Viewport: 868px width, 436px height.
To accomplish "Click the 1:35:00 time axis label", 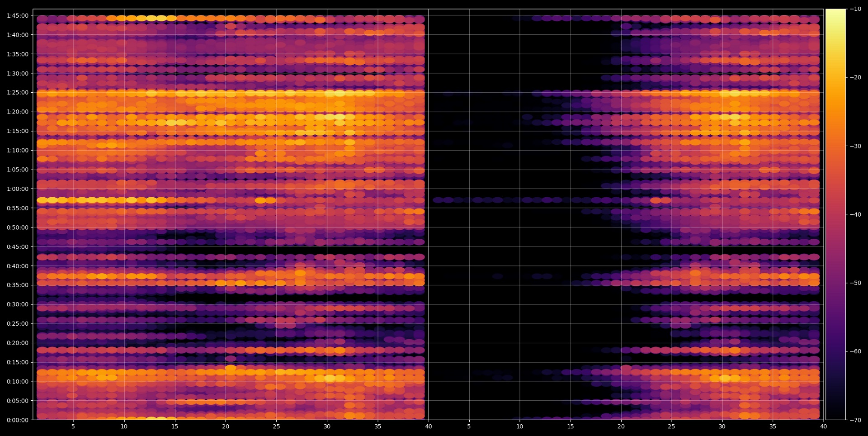I will [18, 54].
